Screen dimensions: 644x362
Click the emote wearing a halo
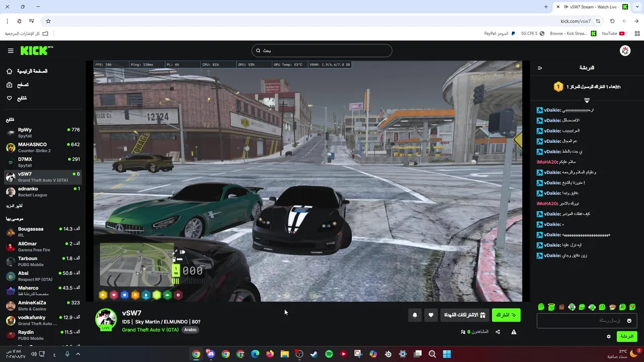pyautogui.click(x=551, y=307)
